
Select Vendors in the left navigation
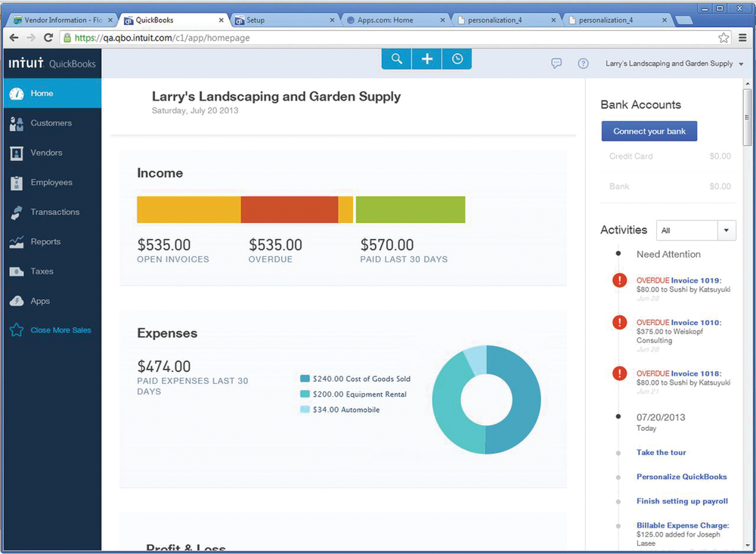46,153
